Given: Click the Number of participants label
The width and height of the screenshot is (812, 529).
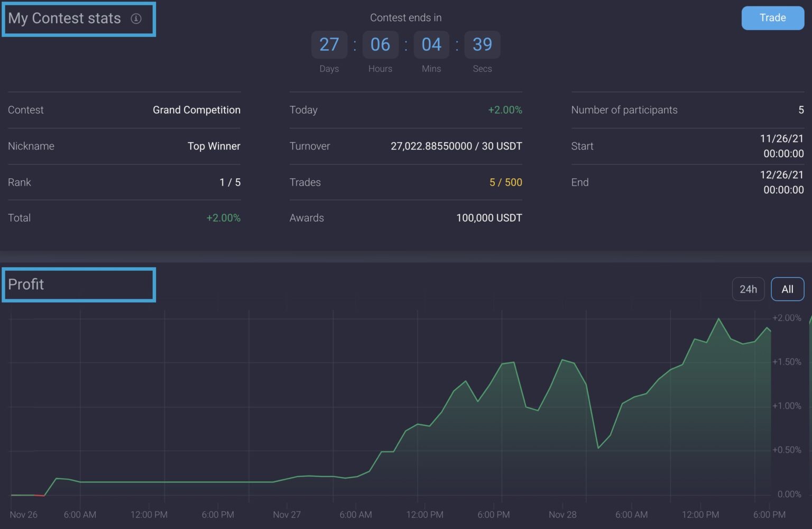Looking at the screenshot, I should tap(624, 110).
